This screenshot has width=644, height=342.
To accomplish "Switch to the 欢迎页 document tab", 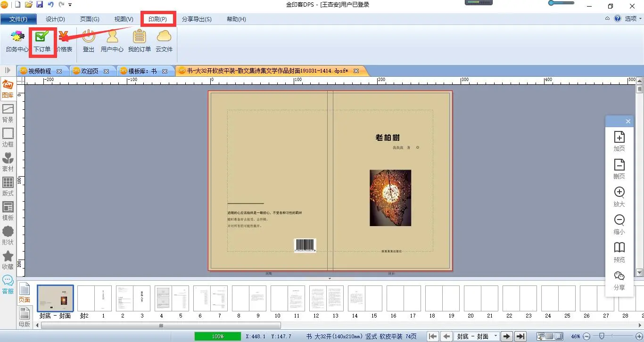I will (90, 71).
